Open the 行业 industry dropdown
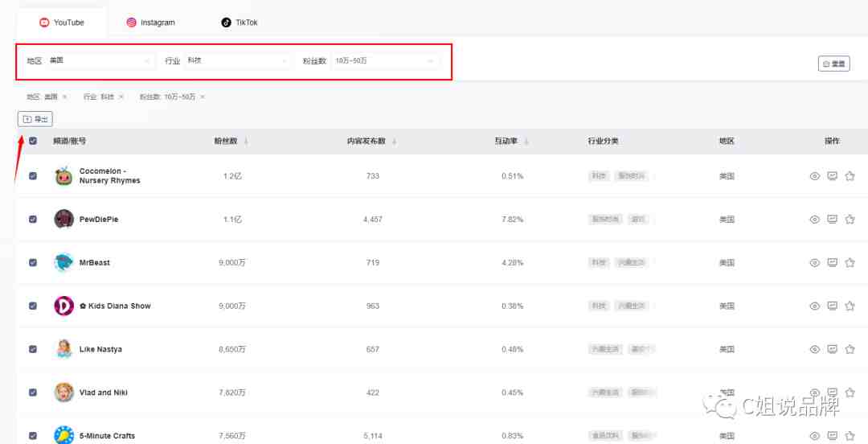The width and height of the screenshot is (868, 444). [x=237, y=60]
